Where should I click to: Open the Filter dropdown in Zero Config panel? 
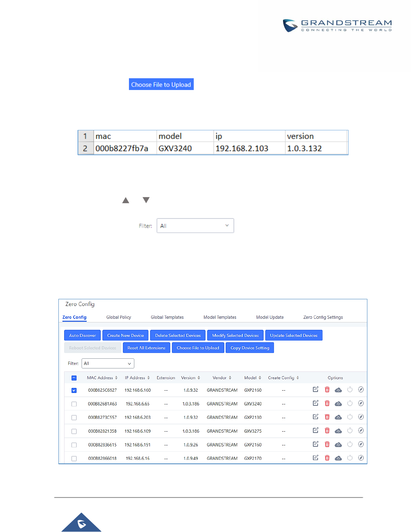[x=108, y=363]
